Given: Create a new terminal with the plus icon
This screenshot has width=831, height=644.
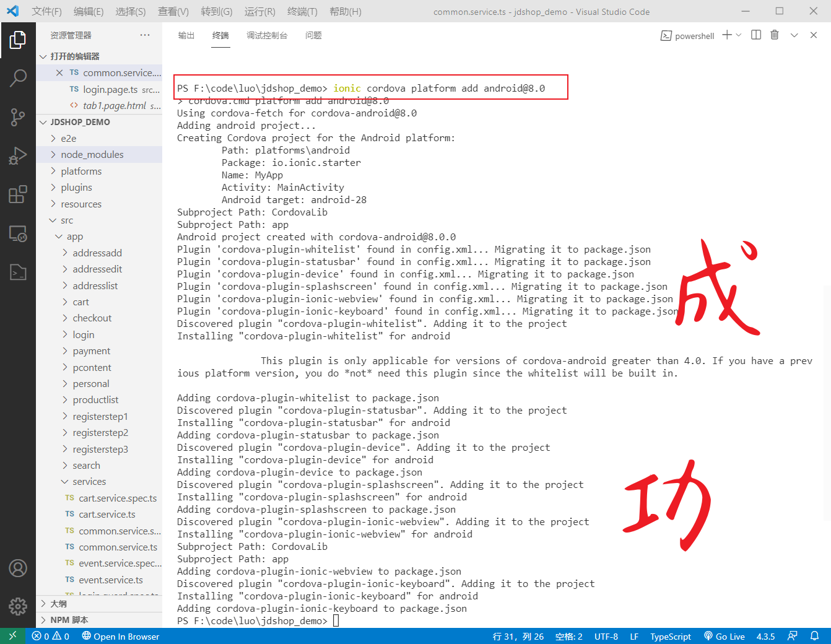Looking at the screenshot, I should pos(727,35).
